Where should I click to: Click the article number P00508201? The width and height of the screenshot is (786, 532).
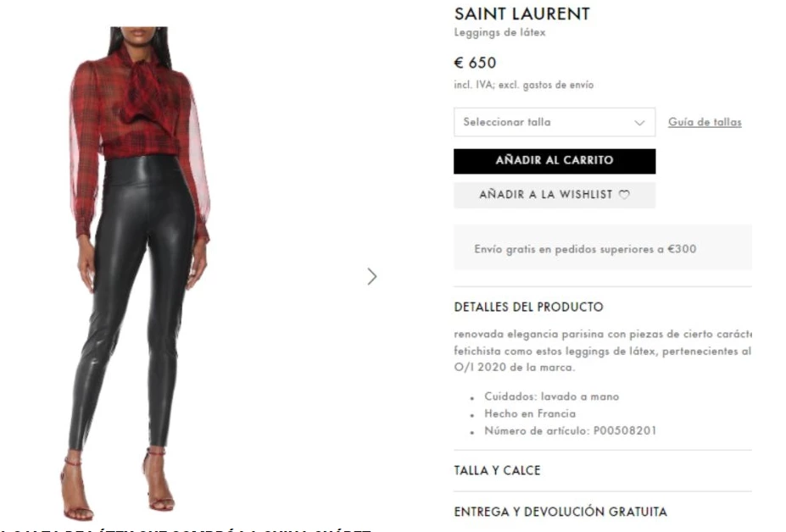[x=625, y=430]
